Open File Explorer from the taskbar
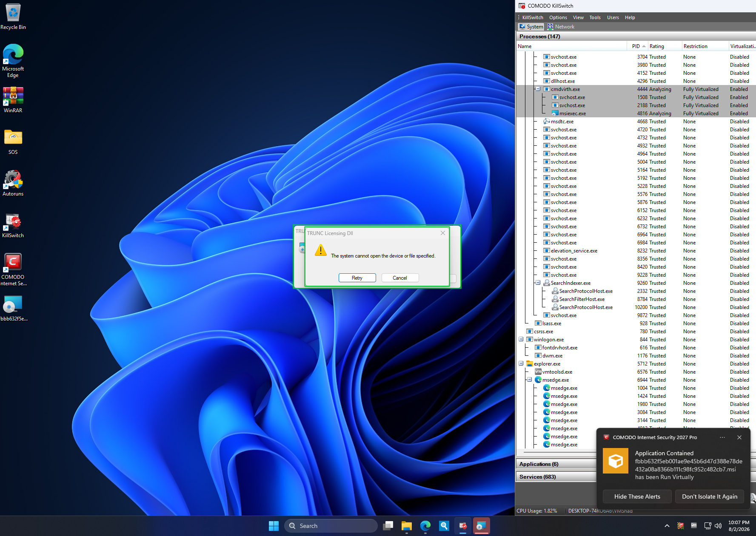 (x=407, y=526)
